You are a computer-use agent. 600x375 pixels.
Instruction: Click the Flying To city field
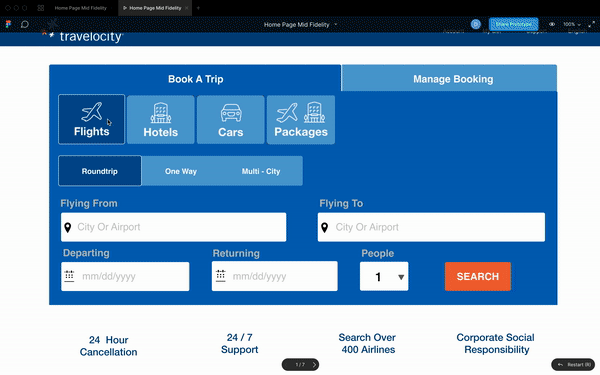click(431, 227)
